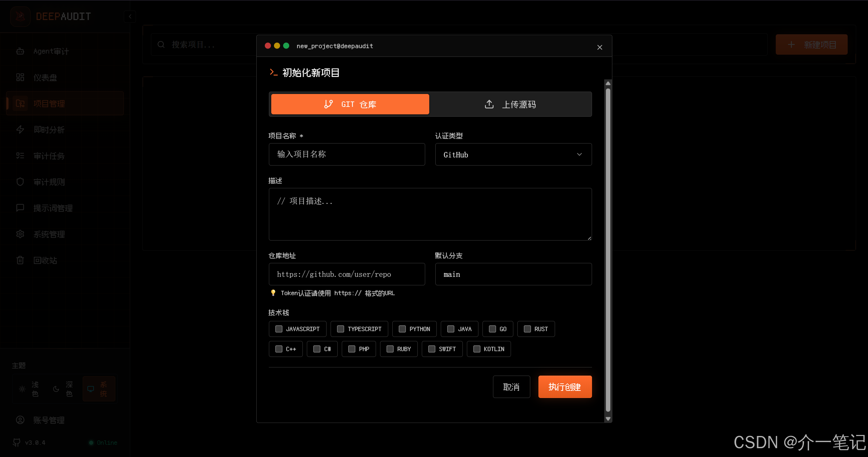Click the terminal prompt icon beside 初始化新项目
Viewport: 868px width, 457px height.
point(273,72)
